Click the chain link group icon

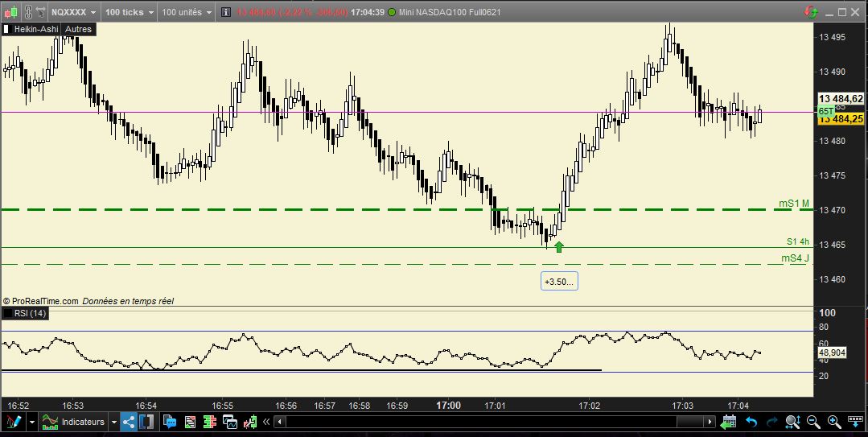pyautogui.click(x=29, y=11)
